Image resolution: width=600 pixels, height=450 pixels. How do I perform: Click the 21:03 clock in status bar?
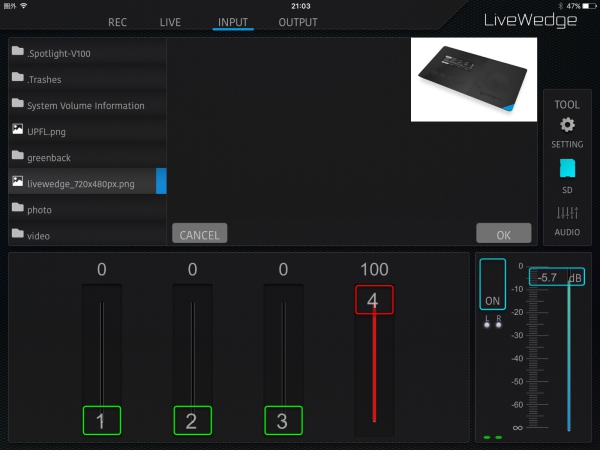(x=301, y=6)
